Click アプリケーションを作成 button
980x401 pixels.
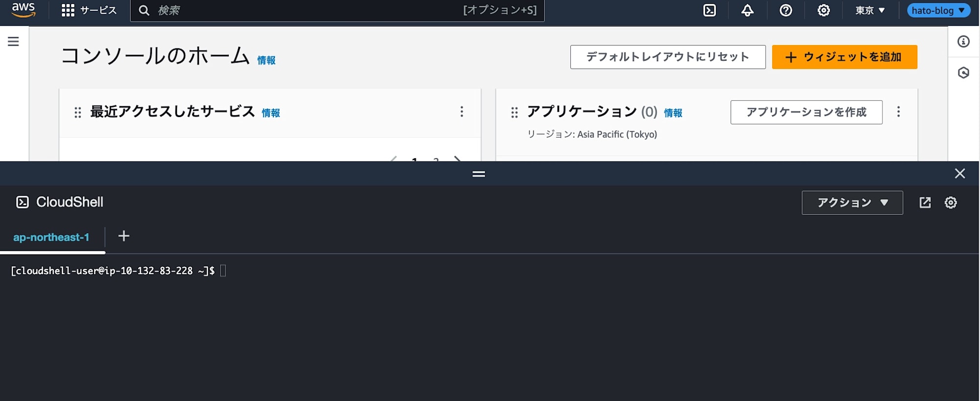pos(807,112)
